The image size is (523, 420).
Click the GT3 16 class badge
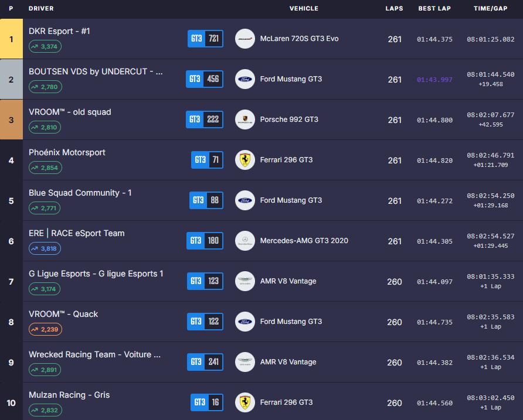point(207,402)
